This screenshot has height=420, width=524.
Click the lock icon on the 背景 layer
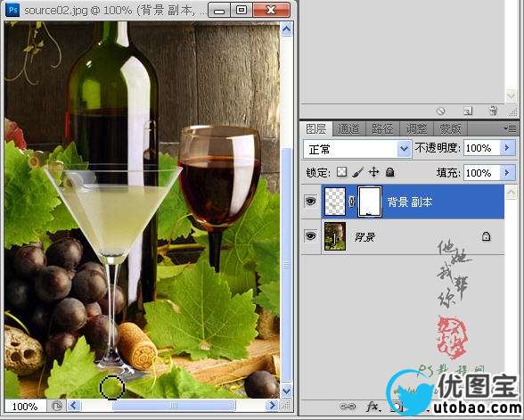pyautogui.click(x=486, y=237)
